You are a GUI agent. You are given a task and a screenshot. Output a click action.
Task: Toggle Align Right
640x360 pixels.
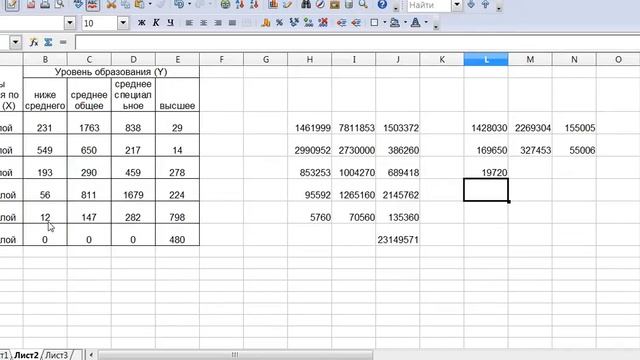tap(218, 23)
